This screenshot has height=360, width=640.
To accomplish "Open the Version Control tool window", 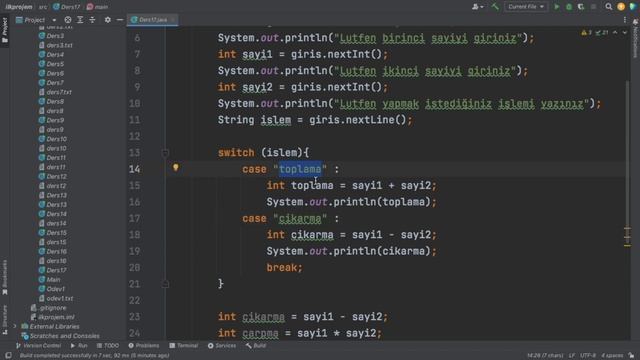I will tap(38, 346).
